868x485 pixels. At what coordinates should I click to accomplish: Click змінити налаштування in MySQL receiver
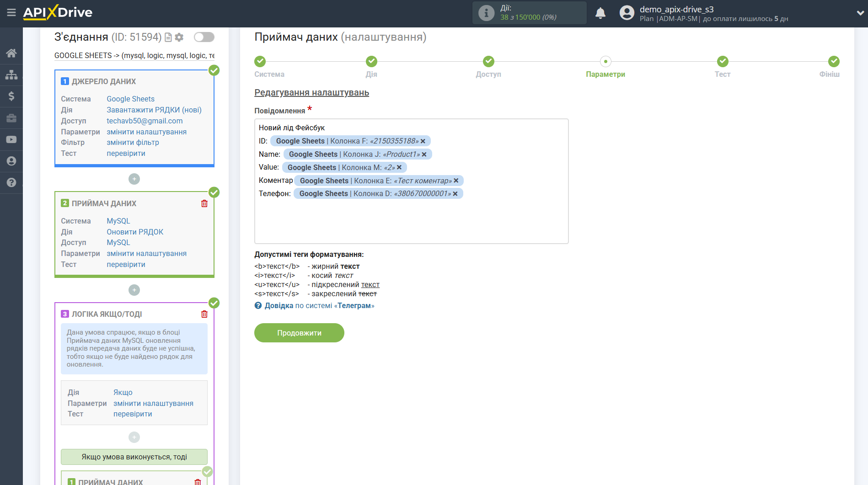(146, 253)
